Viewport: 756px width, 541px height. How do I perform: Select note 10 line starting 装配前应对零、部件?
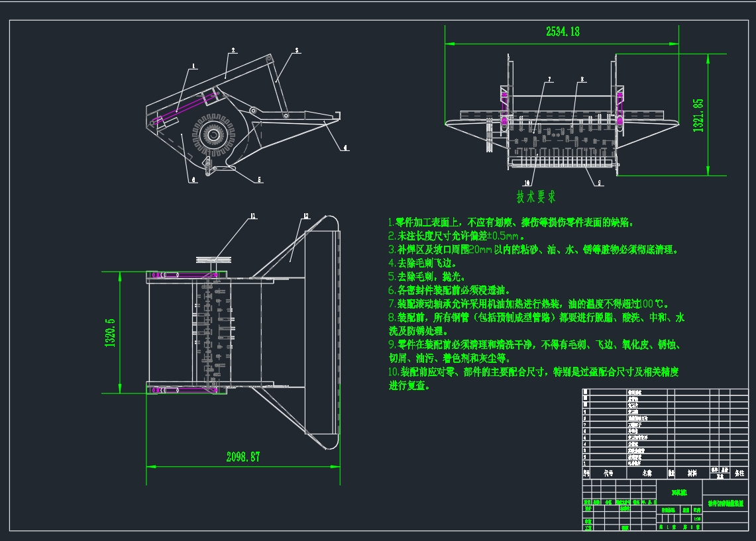click(x=533, y=372)
